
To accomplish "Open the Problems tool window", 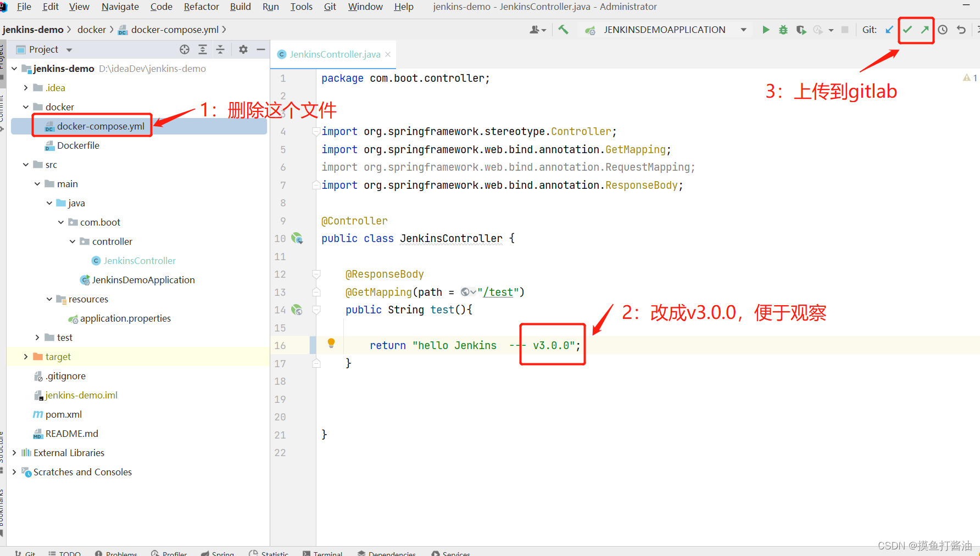I will pyautogui.click(x=116, y=553).
